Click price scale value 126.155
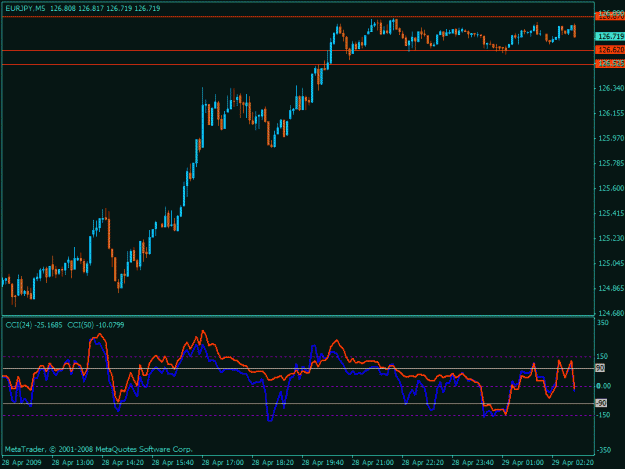 [611, 113]
